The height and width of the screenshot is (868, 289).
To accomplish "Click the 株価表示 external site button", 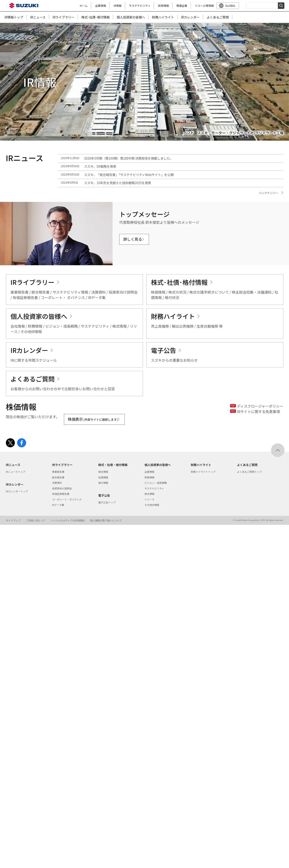I will pyautogui.click(x=94, y=419).
